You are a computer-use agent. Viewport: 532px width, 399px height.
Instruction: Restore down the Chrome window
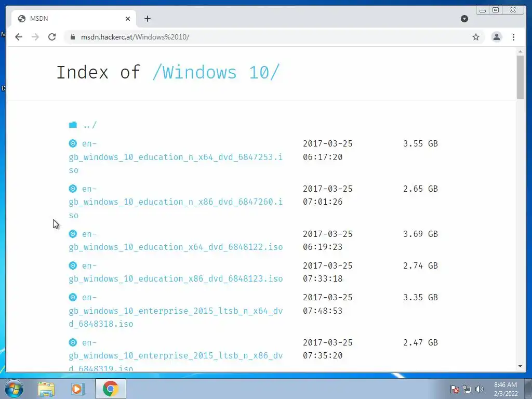point(496,10)
